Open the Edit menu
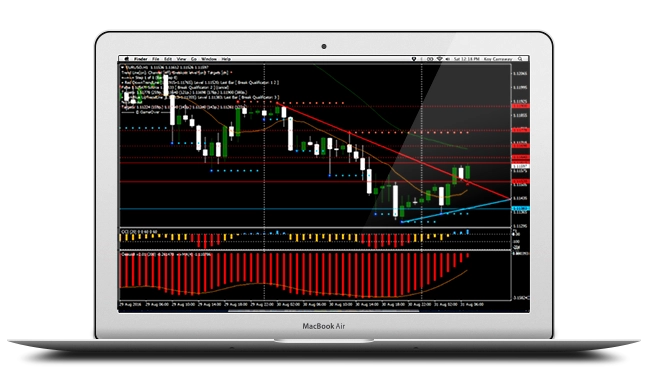 point(168,59)
